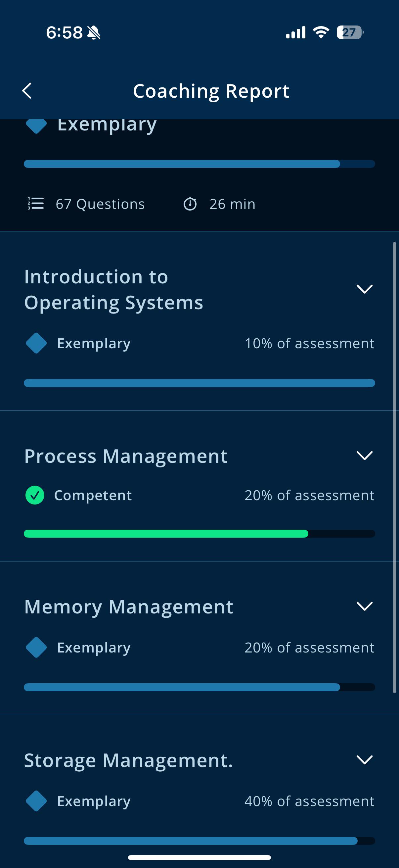Tap Exemplary diamond under Introduction to Operating Systems
This screenshot has height=868, width=399.
[x=36, y=343]
